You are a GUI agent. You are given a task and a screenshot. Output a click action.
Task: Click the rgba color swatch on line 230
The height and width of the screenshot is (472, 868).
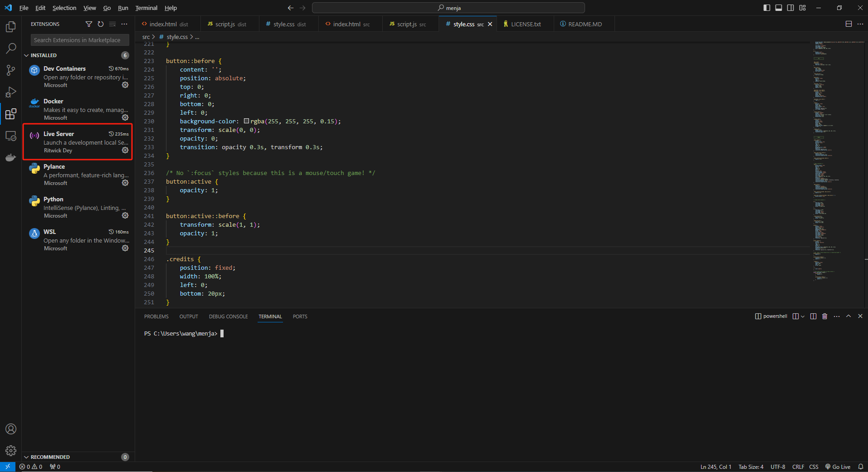pyautogui.click(x=246, y=121)
